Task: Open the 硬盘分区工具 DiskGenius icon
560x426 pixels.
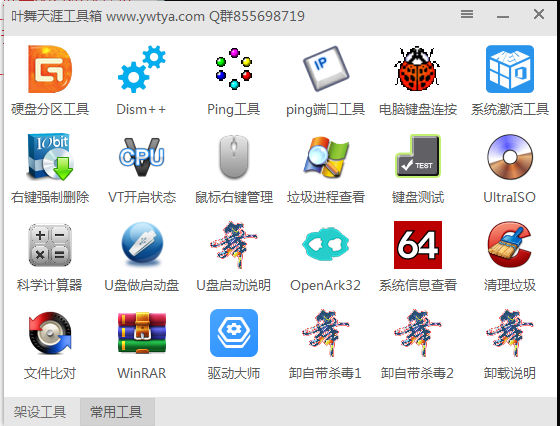Action: coord(50,69)
